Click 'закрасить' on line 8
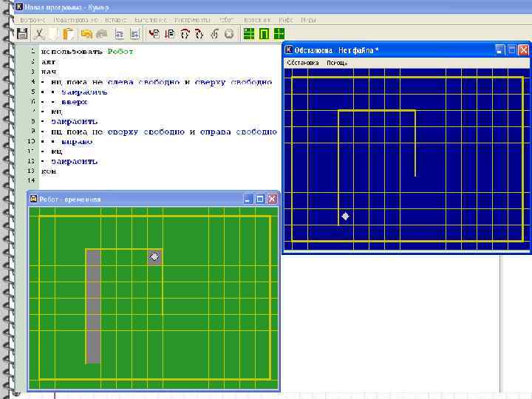This screenshot has height=399, width=532. (74, 121)
